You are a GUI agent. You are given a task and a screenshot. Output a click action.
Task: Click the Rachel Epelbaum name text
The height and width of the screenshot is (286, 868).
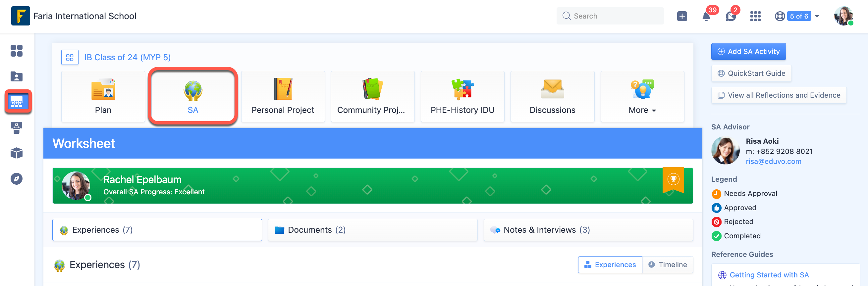click(x=142, y=179)
